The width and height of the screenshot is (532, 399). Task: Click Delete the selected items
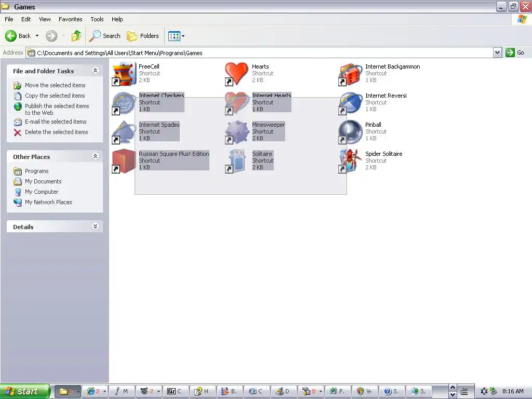[51, 132]
